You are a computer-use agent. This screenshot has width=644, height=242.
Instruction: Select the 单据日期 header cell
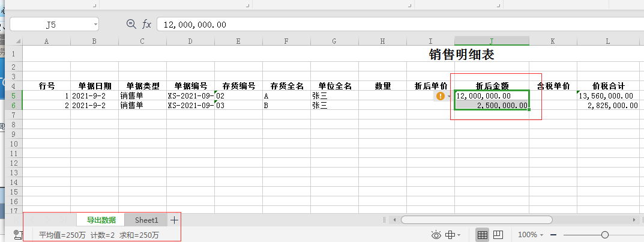[94, 86]
